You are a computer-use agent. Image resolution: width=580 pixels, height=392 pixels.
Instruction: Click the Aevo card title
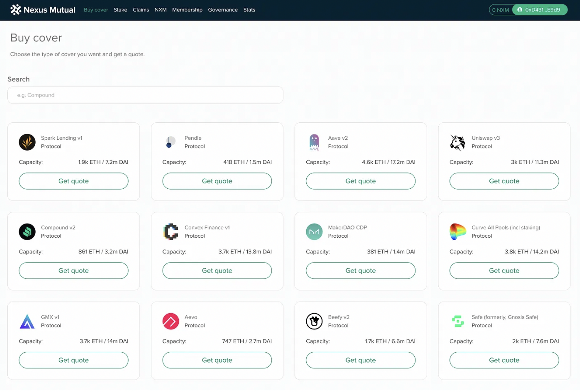pyautogui.click(x=191, y=317)
